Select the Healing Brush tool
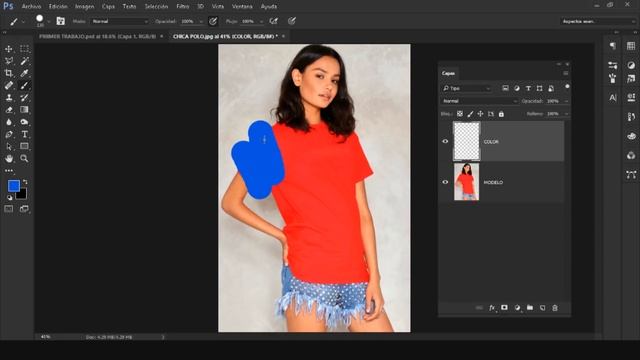The height and width of the screenshot is (360, 640). (9, 85)
